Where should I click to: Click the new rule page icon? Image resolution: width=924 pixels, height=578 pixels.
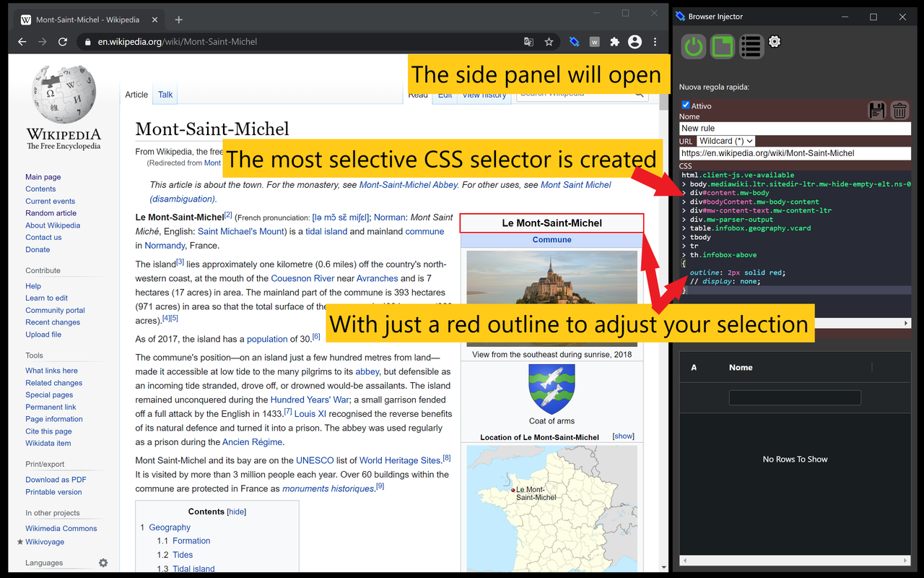click(x=722, y=46)
